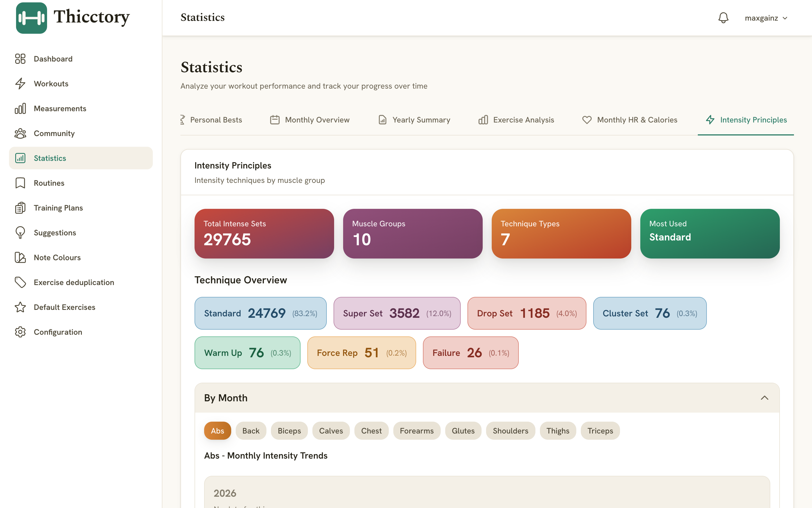The width and height of the screenshot is (812, 508).
Task: Select the Biceps muscle group chip
Action: [289, 431]
